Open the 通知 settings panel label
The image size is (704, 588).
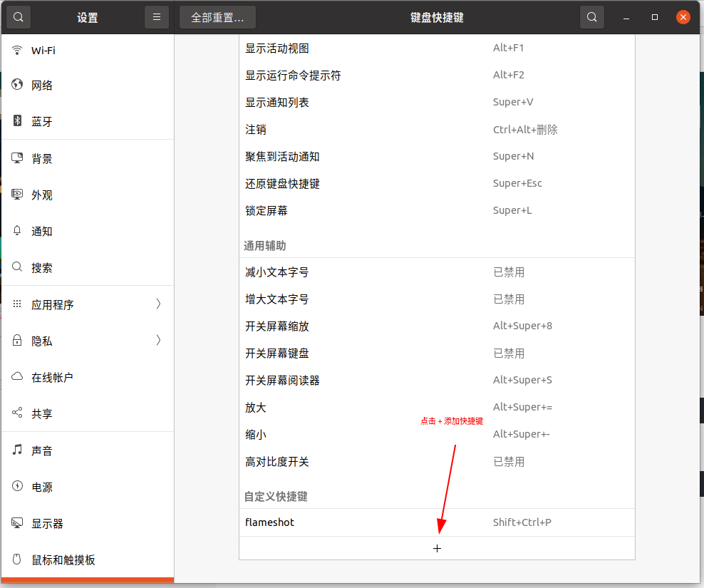click(42, 232)
